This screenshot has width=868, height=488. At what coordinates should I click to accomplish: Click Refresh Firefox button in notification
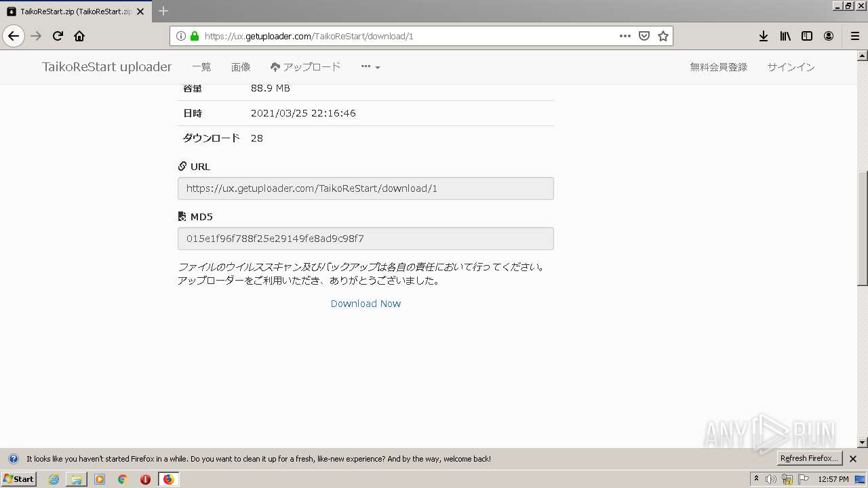pos(810,458)
